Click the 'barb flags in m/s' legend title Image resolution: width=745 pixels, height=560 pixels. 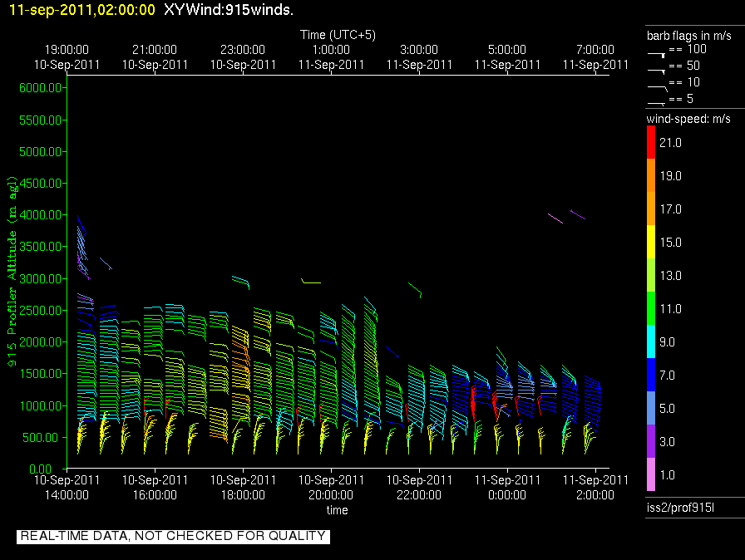(689, 36)
